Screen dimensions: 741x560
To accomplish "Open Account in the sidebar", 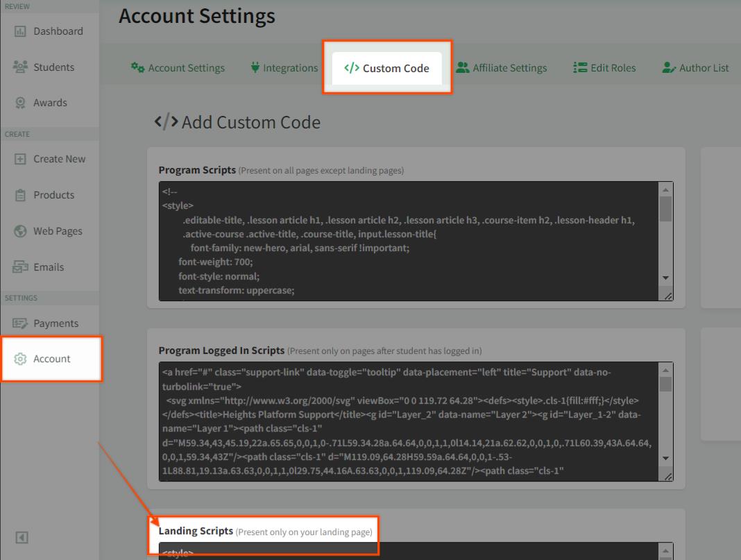I will coord(51,359).
